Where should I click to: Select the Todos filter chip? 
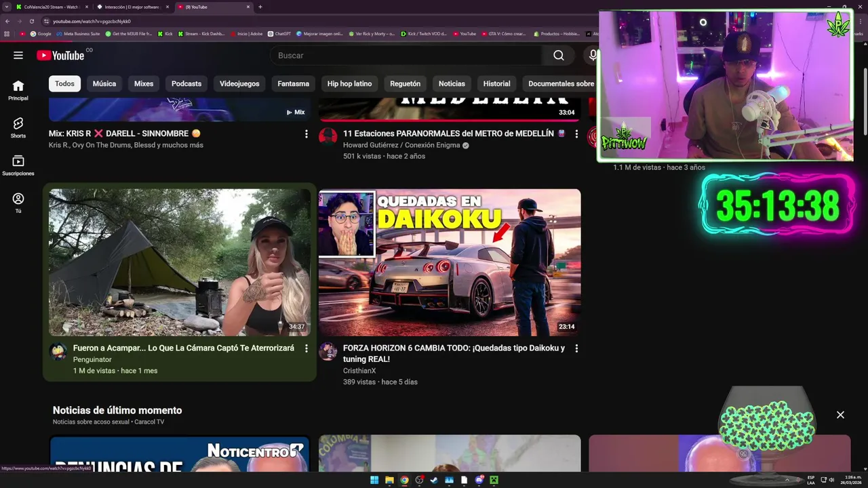tap(64, 84)
